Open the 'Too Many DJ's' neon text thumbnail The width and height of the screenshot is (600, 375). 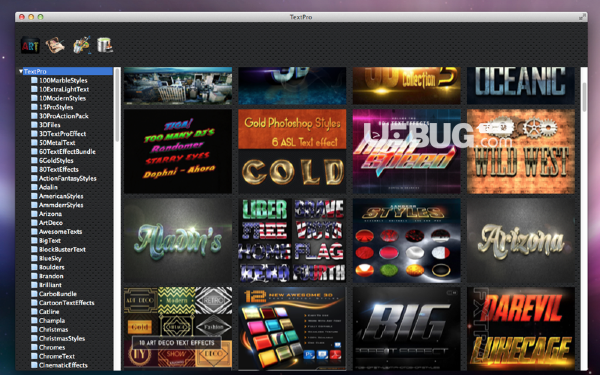pos(178,151)
